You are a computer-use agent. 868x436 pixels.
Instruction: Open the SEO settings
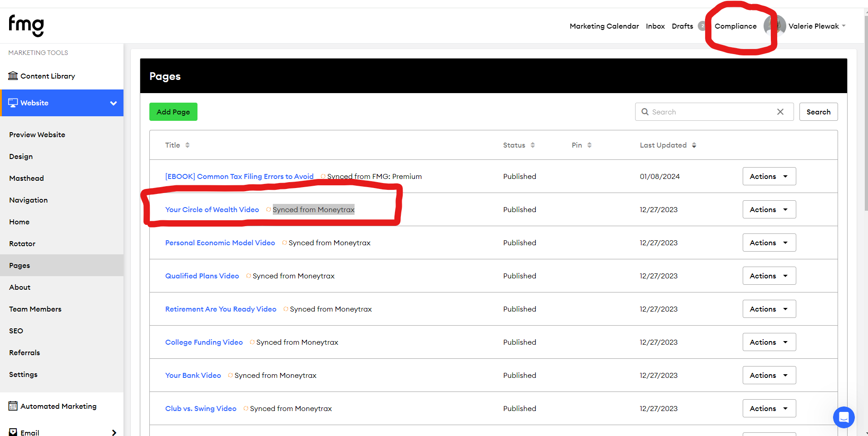(16, 331)
